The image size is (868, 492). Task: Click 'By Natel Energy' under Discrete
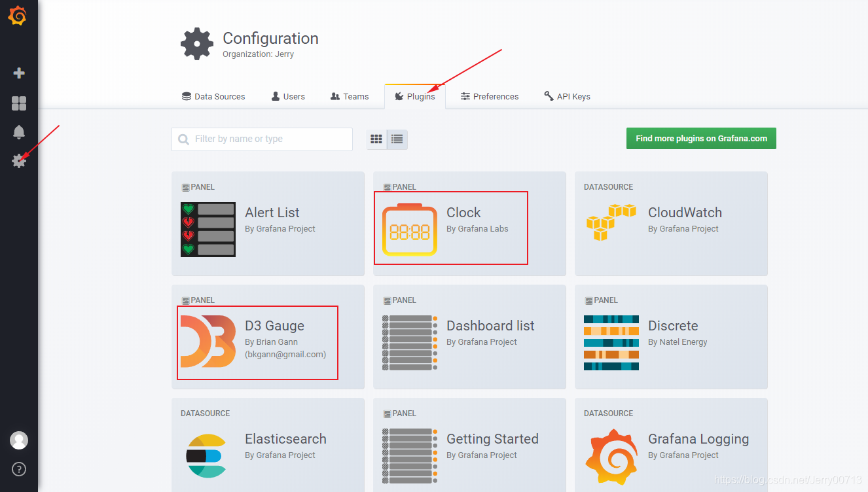click(678, 342)
